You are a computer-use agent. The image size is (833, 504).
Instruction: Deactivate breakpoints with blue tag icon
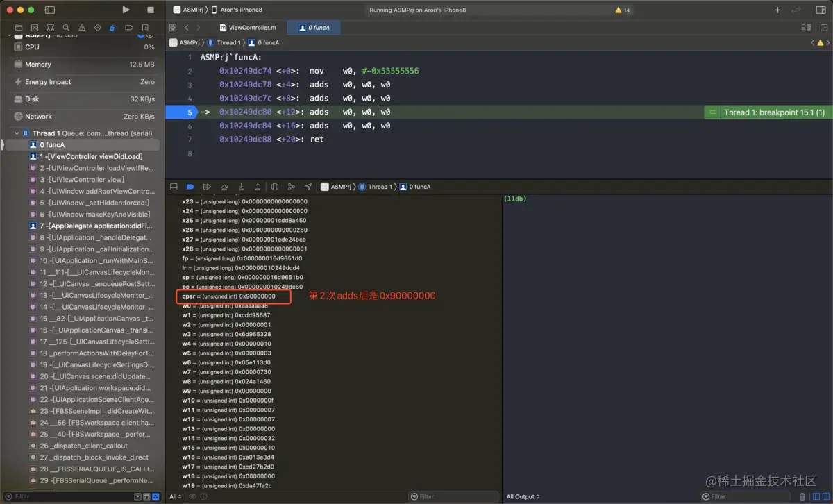click(x=190, y=187)
